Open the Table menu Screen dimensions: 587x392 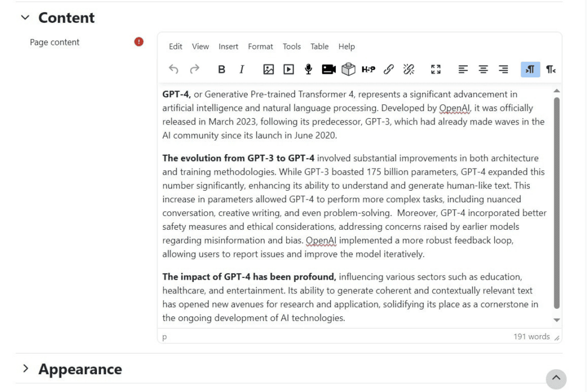[x=319, y=46]
